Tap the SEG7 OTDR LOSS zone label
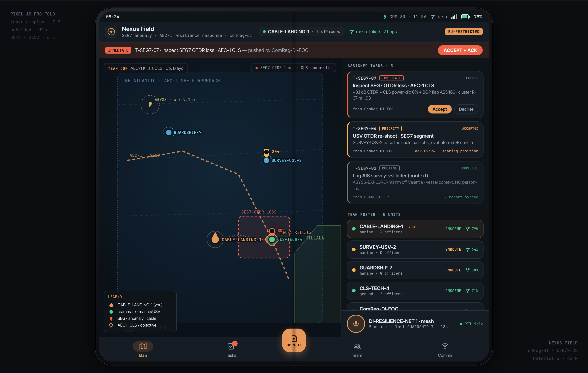The image size is (588, 373). pyautogui.click(x=259, y=212)
